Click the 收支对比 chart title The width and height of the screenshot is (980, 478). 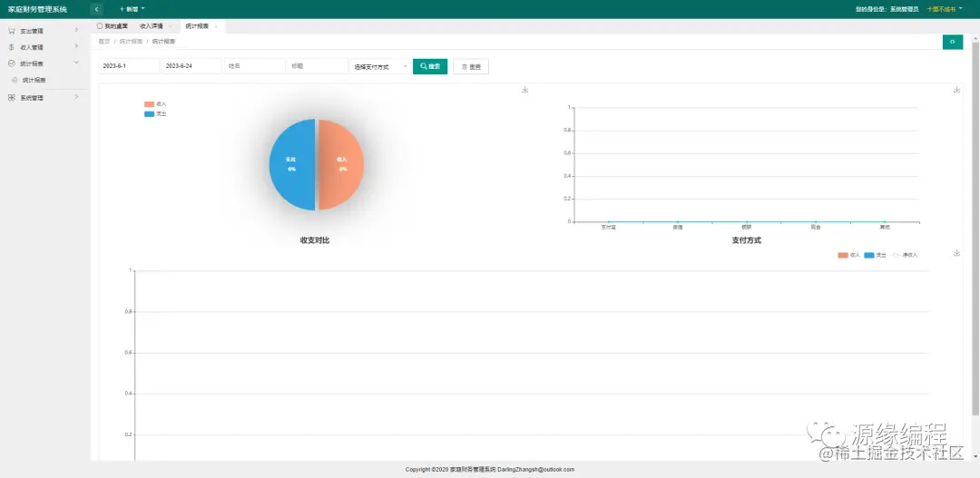(x=314, y=240)
